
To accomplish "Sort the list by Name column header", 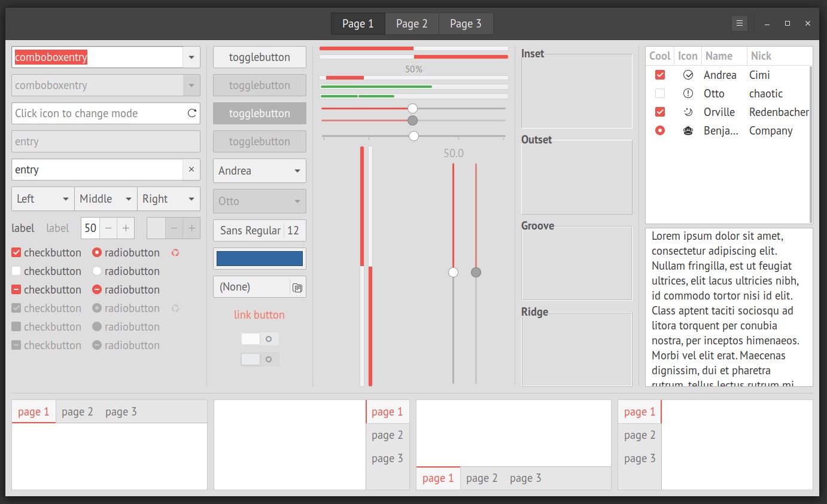I will pos(724,56).
